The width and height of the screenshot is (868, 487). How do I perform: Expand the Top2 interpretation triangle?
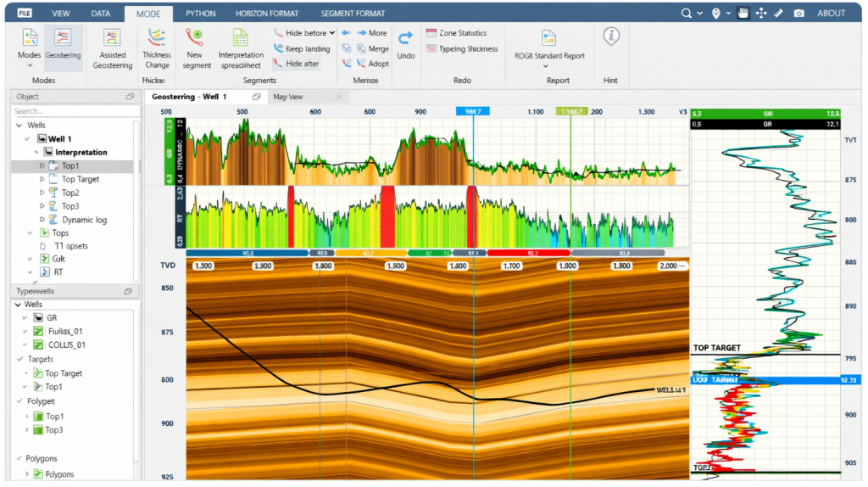[42, 193]
